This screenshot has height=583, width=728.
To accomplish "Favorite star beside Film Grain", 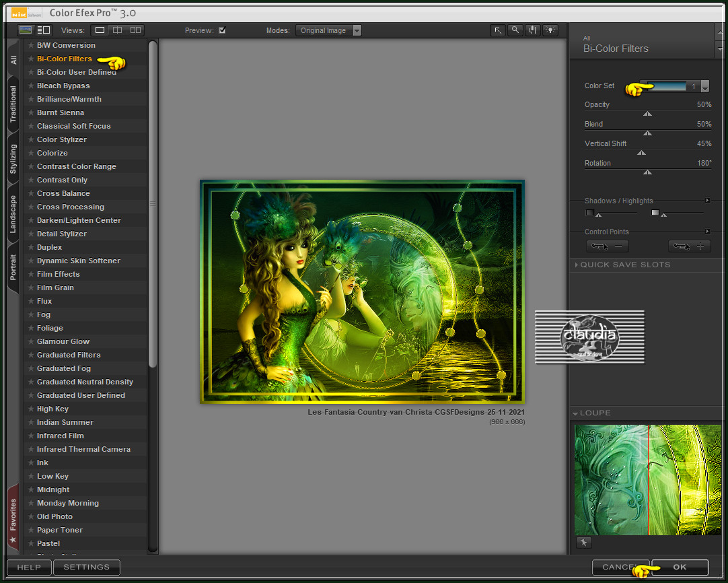I will pos(31,287).
